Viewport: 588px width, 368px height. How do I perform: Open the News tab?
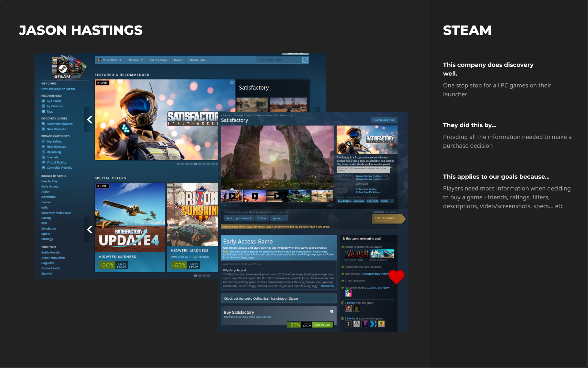(178, 60)
